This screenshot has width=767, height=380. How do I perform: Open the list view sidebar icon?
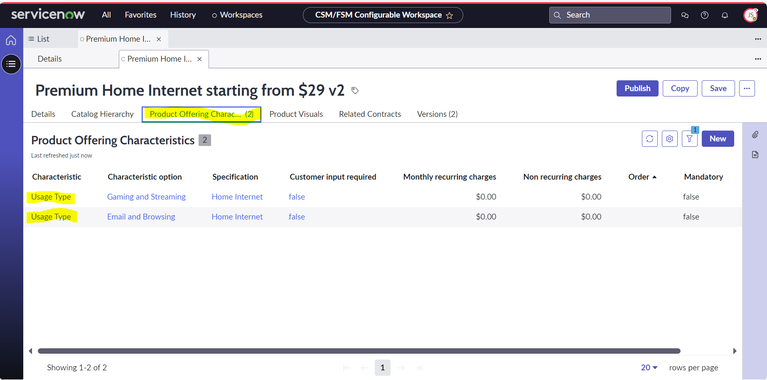pyautogui.click(x=11, y=64)
